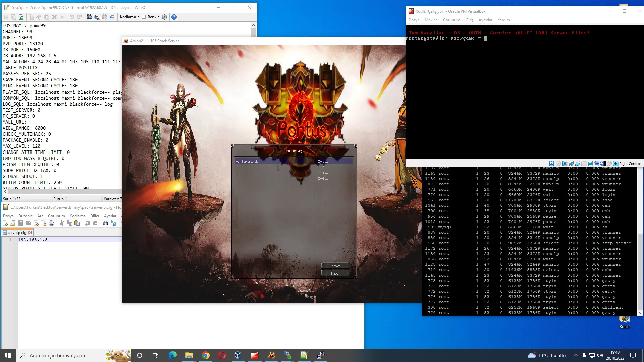Click the cut scissors icon in Notepad++ toolbar
Image resolution: width=644 pixels, height=362 pixels.
pyautogui.click(x=62, y=223)
